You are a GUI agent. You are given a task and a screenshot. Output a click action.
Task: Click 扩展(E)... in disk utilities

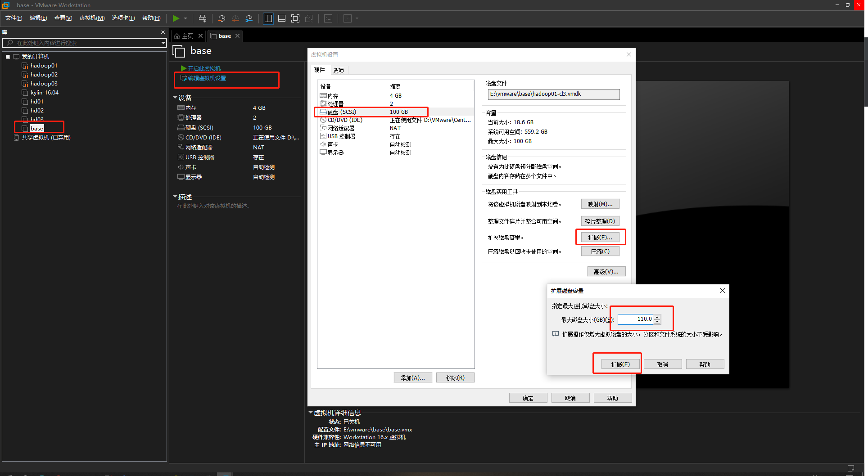[600, 238]
